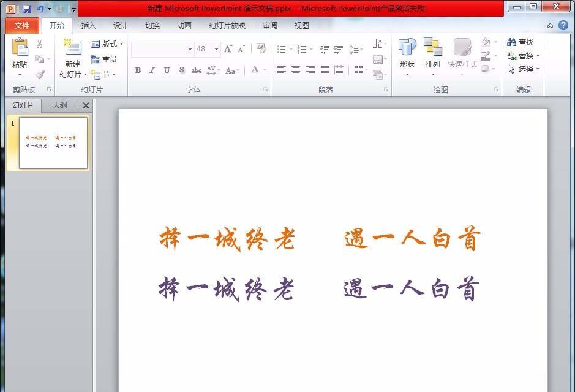This screenshot has width=575, height=392.
Task: Click the orange text line on the slide
Action: point(320,239)
